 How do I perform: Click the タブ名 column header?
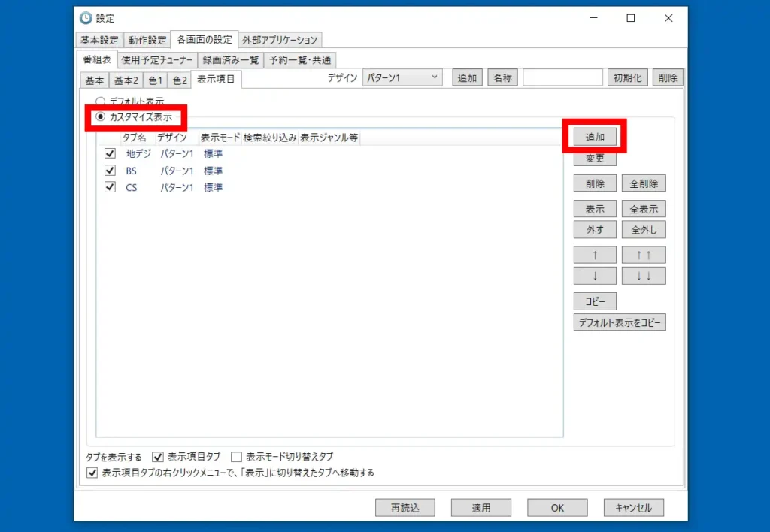click(x=138, y=138)
